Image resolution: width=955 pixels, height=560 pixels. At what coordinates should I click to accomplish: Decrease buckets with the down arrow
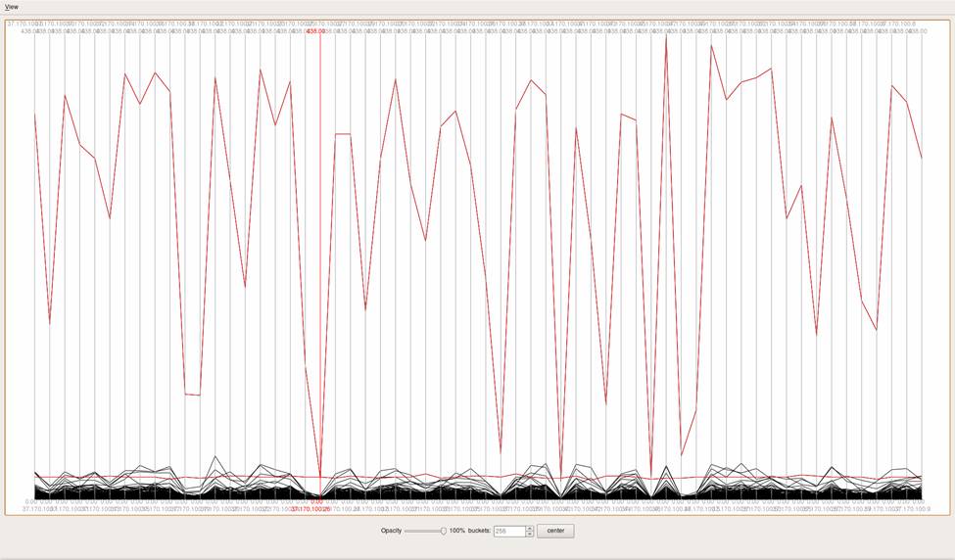click(x=529, y=535)
